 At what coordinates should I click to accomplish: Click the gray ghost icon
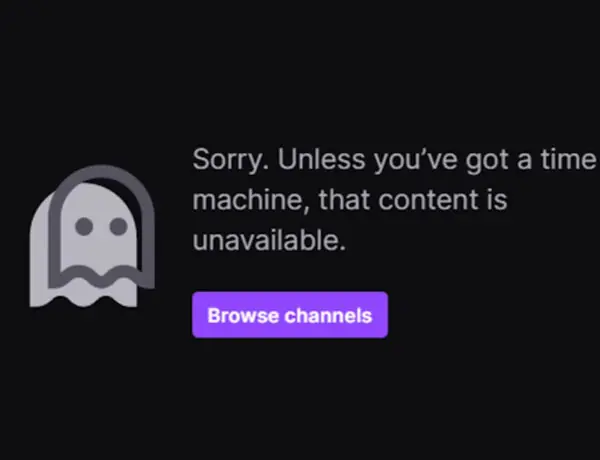pyautogui.click(x=92, y=236)
